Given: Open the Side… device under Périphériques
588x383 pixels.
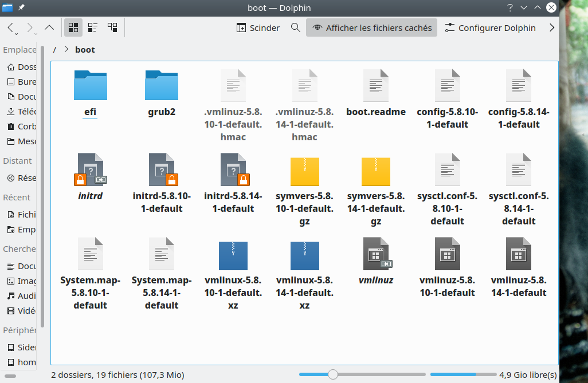Looking at the screenshot, I should [21, 348].
